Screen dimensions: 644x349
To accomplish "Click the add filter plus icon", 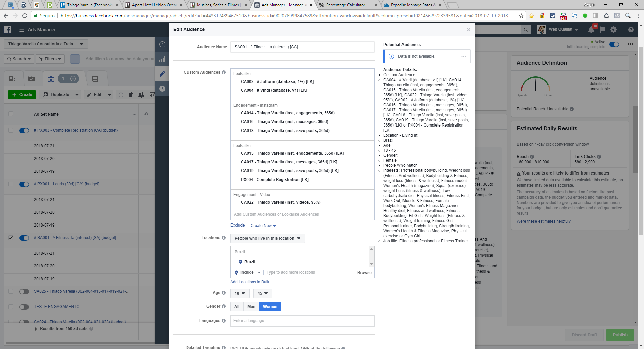I will click(x=75, y=59).
